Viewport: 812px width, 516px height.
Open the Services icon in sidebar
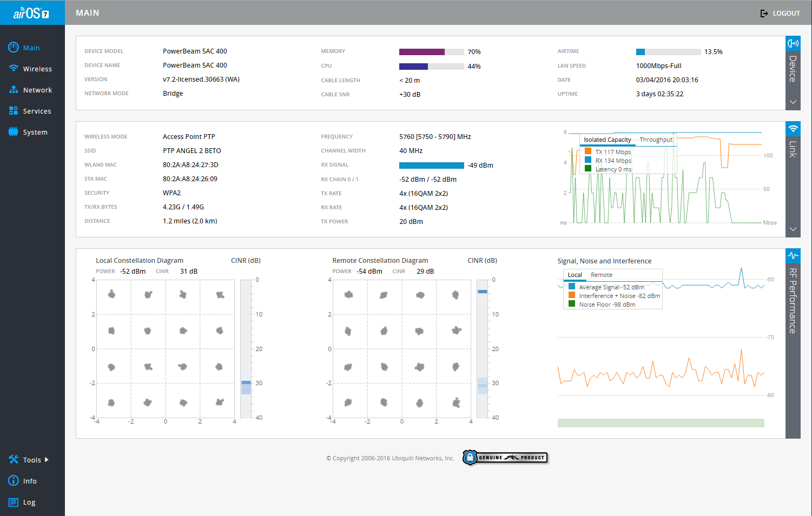click(x=14, y=111)
